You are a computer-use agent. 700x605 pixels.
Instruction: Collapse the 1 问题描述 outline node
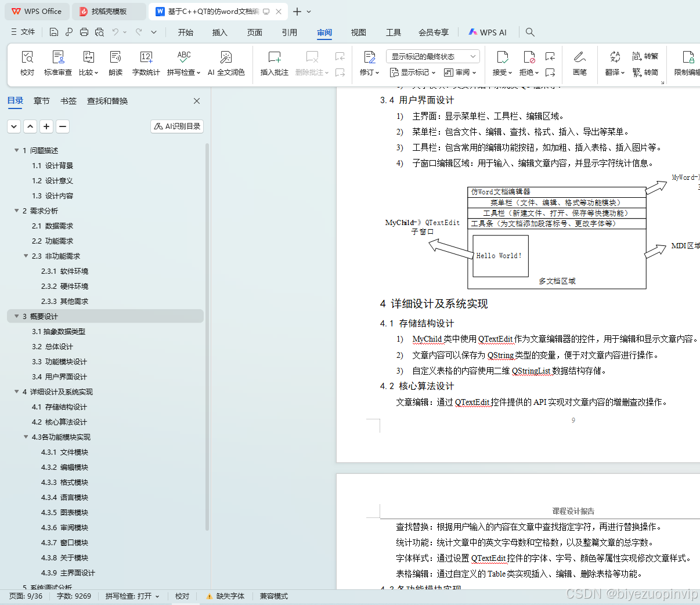(x=16, y=150)
